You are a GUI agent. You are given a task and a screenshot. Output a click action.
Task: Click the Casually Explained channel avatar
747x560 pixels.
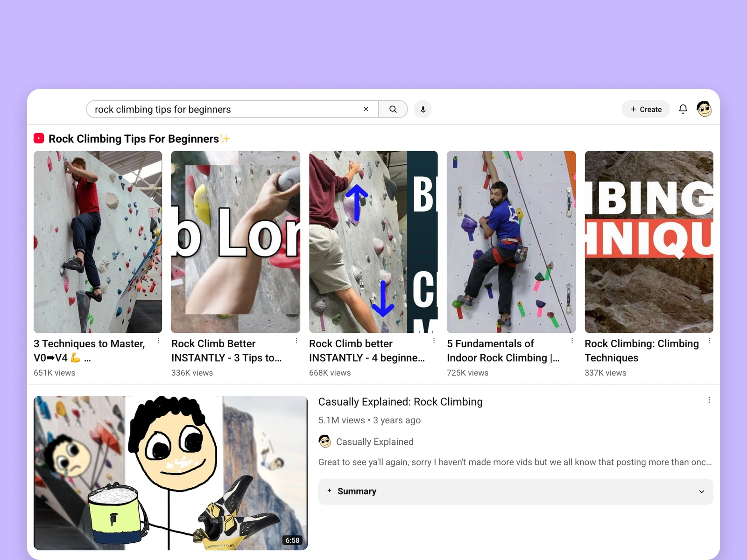pyautogui.click(x=324, y=441)
